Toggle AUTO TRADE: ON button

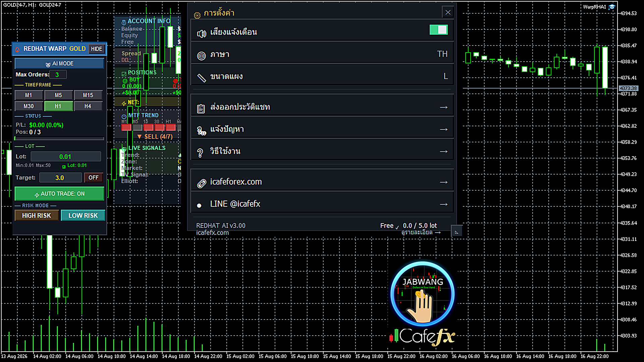click(59, 194)
